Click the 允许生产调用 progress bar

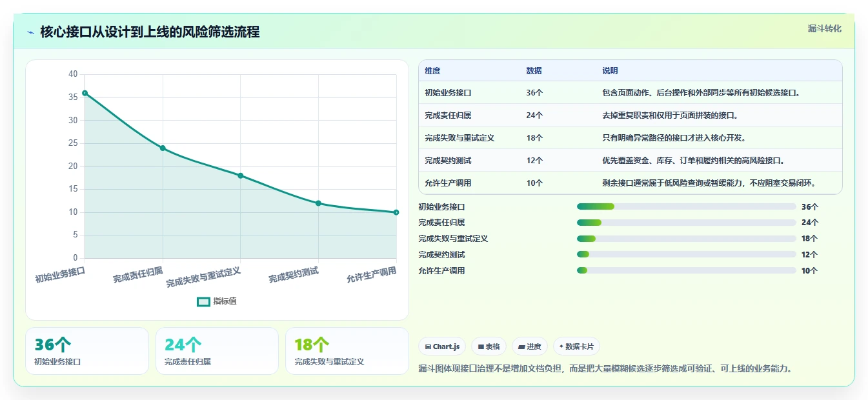click(687, 271)
